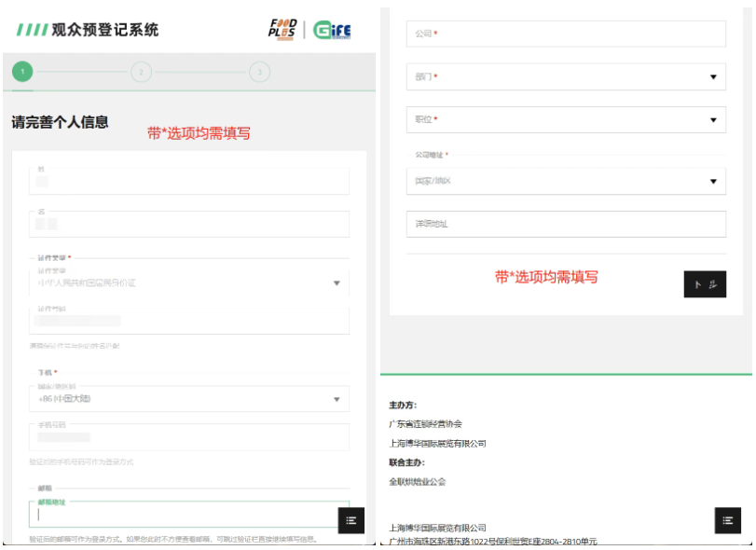Click the 下一步 next step button
Screen dimensions: 756x550
704,284
